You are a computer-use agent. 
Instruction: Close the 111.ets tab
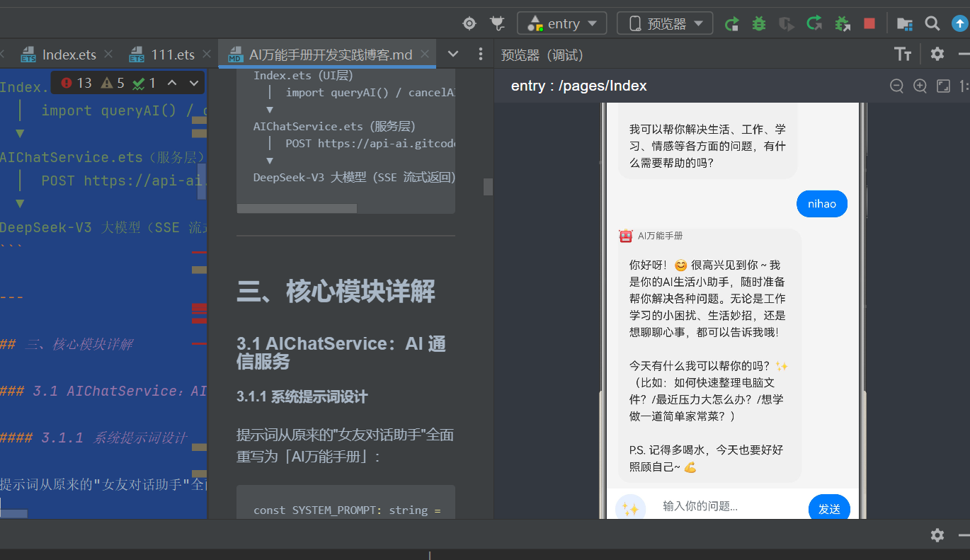pos(207,54)
